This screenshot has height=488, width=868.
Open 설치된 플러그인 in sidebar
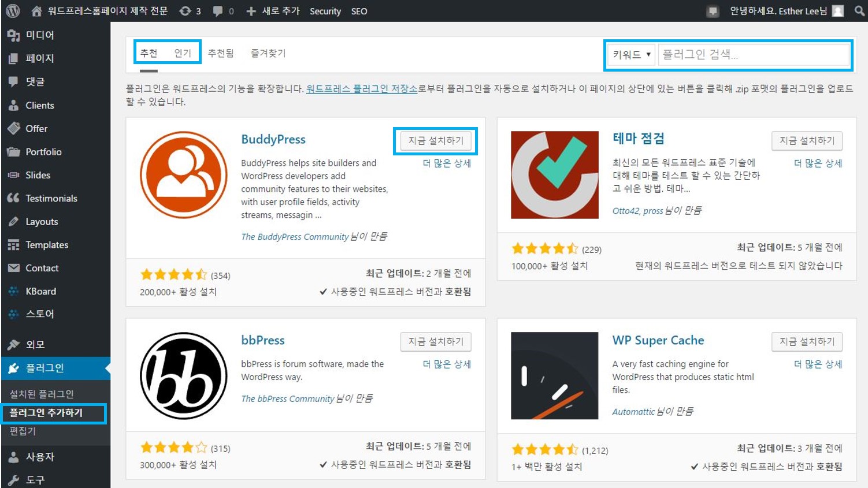coord(42,394)
